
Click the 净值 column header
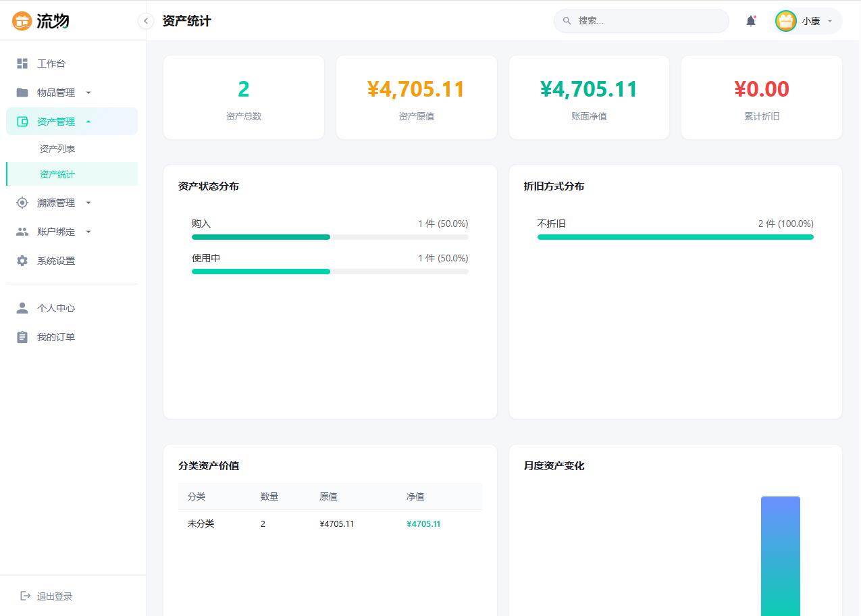tap(415, 496)
